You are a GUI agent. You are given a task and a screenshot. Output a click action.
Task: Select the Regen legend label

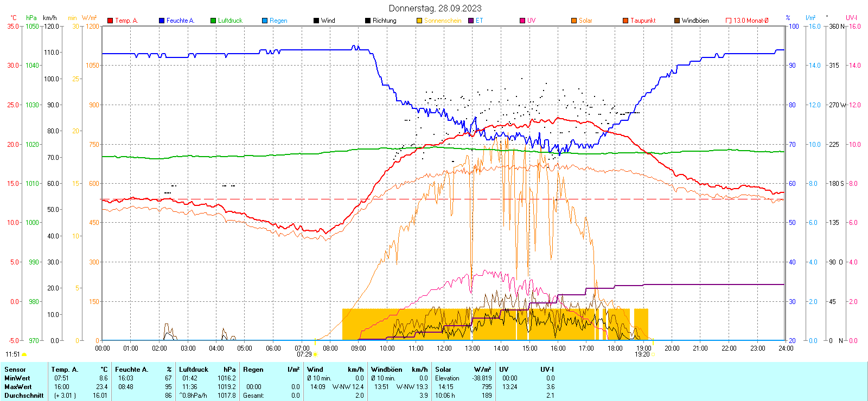coord(278,21)
